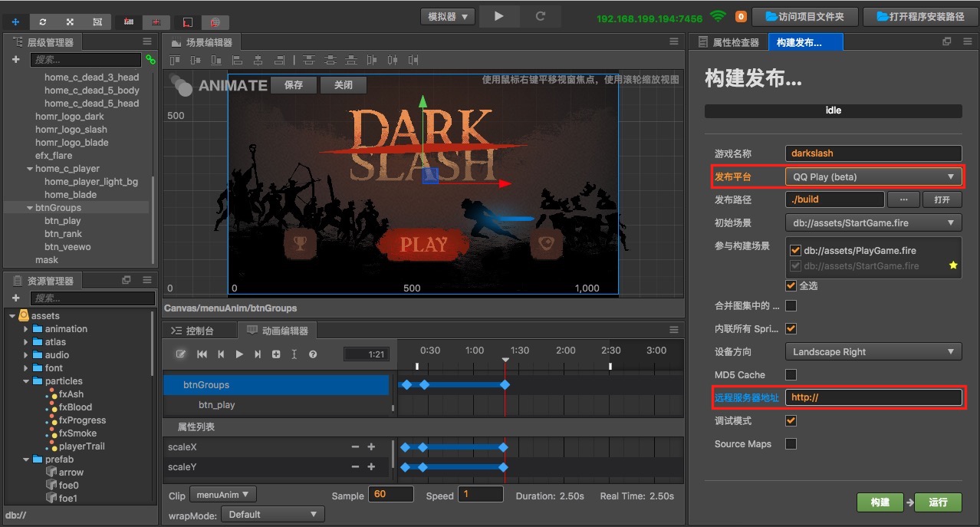
Task: Click the align top edges icon
Action: (175, 60)
